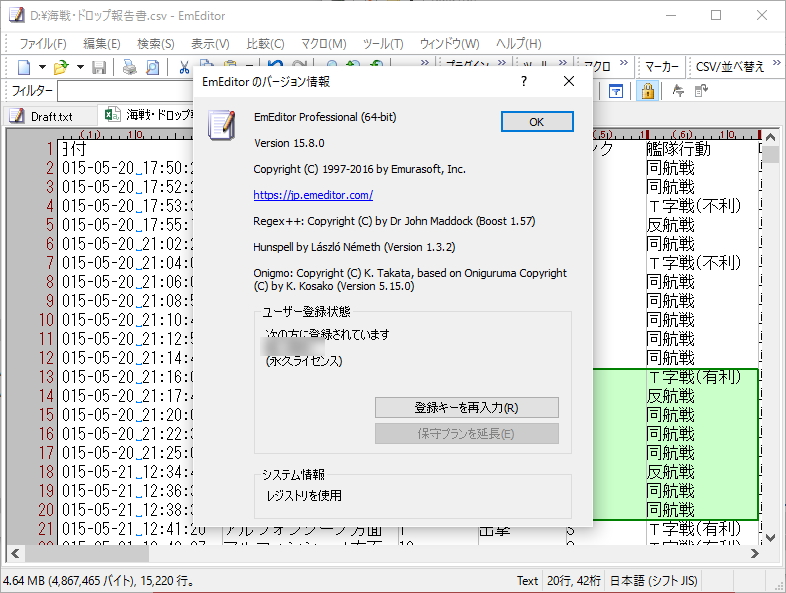Click the Print icon in toolbar
Screen dimensions: 786x593
129,67
